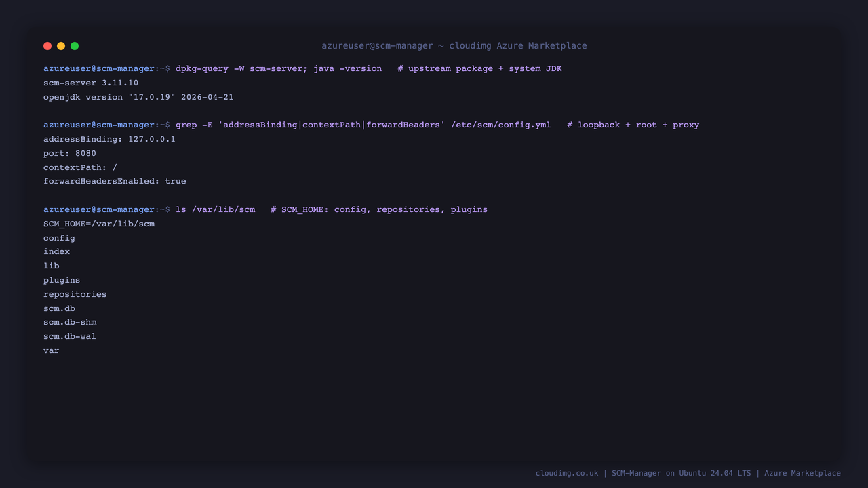This screenshot has height=488, width=868.
Task: Click the 'index' directory entry
Action: pos(56,251)
